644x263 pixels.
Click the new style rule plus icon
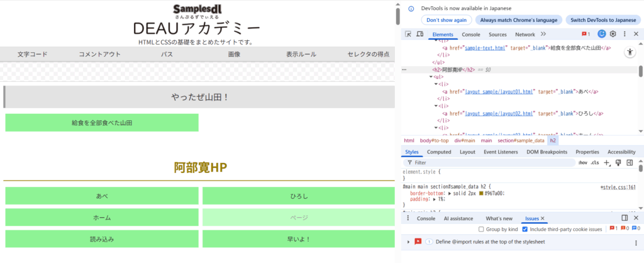pos(607,163)
